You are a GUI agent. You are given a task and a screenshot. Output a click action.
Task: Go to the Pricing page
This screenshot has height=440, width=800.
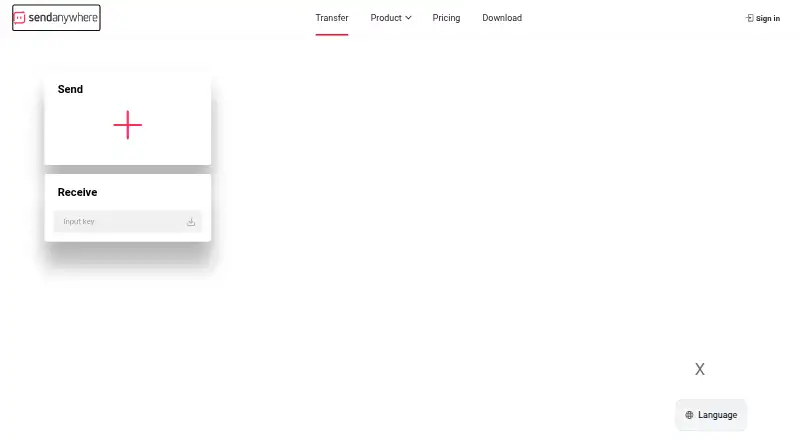tap(446, 18)
